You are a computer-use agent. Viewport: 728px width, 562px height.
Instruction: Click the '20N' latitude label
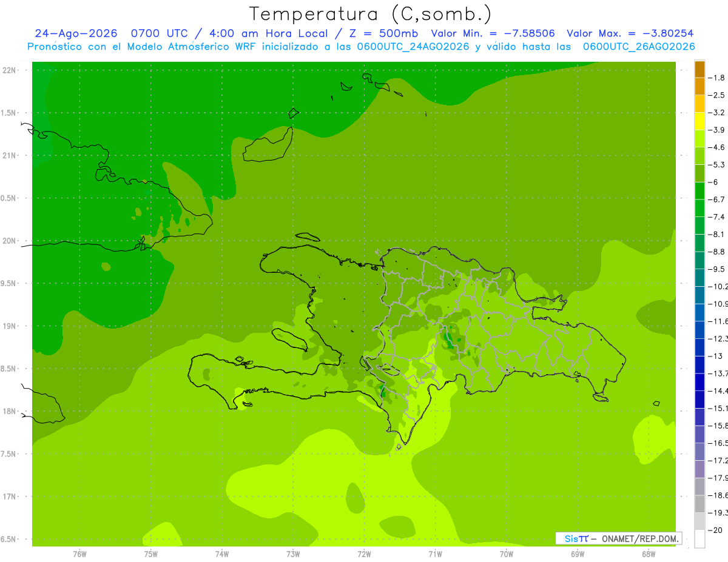pyautogui.click(x=9, y=241)
